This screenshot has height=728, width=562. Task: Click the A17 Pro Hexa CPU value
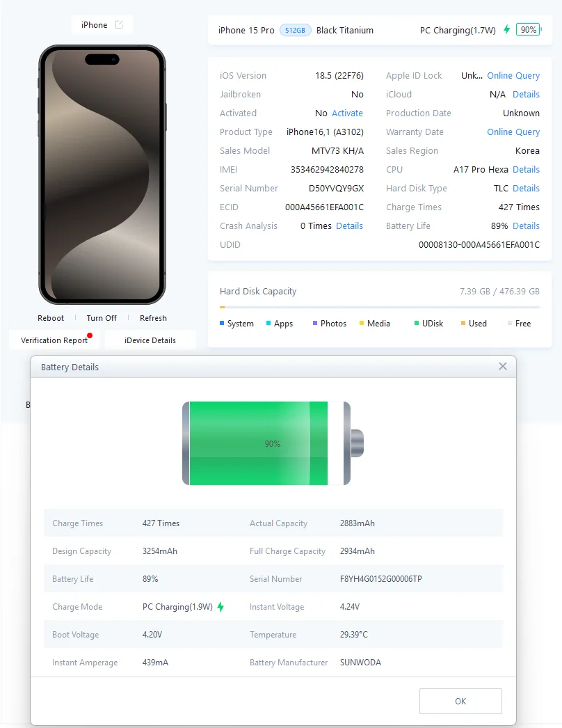coord(481,169)
